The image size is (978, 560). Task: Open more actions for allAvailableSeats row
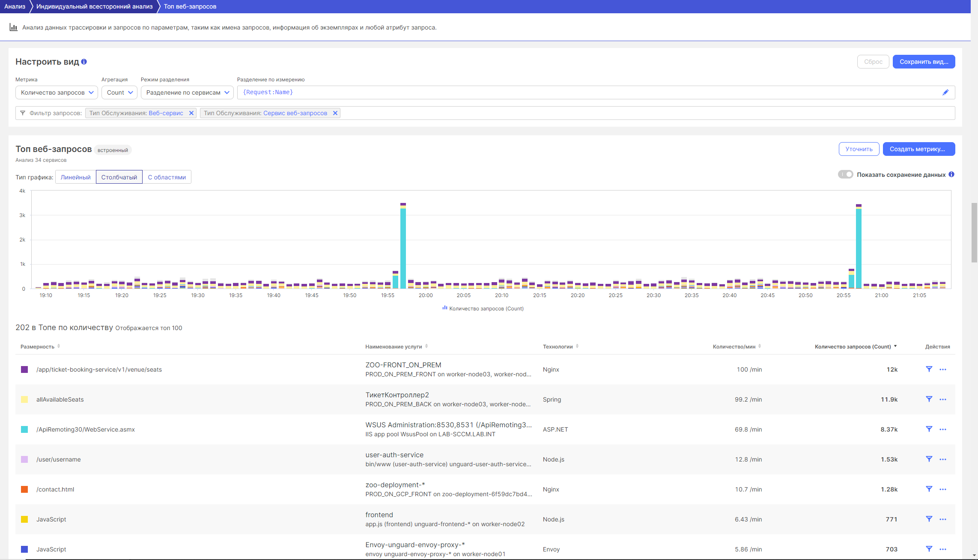(x=943, y=399)
